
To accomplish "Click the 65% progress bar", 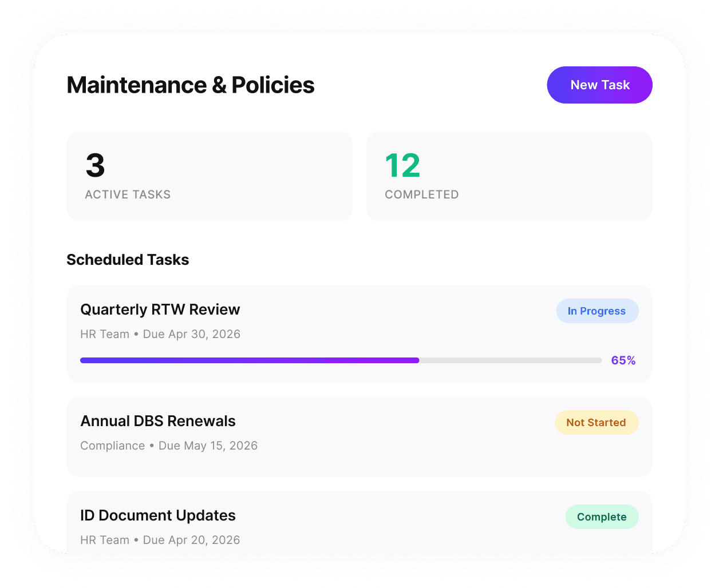I will [341, 360].
